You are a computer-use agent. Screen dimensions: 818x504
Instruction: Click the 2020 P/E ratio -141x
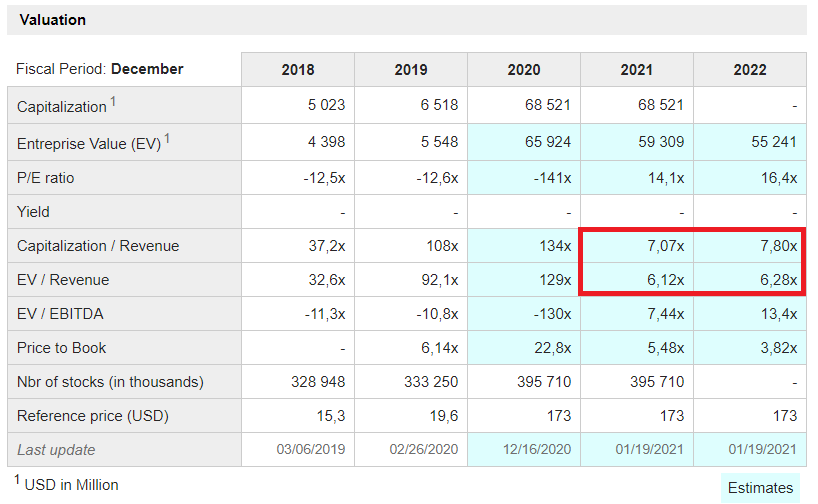coord(552,178)
